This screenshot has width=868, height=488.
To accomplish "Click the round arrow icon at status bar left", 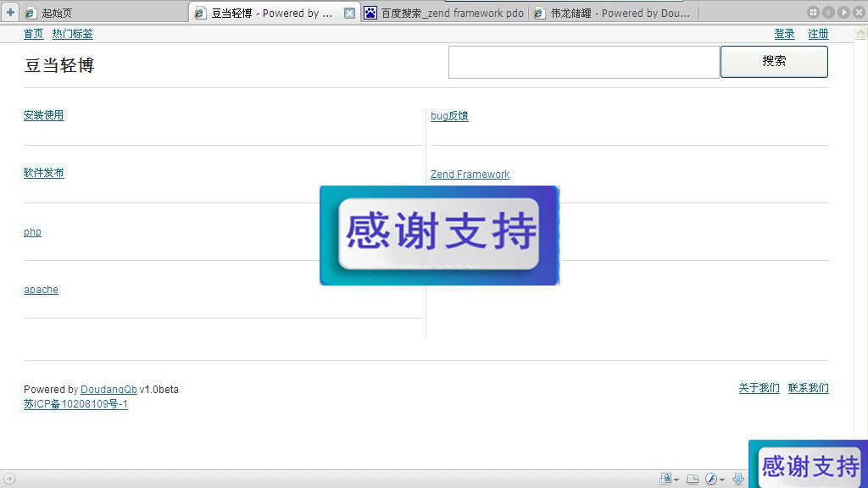I will (8, 479).
